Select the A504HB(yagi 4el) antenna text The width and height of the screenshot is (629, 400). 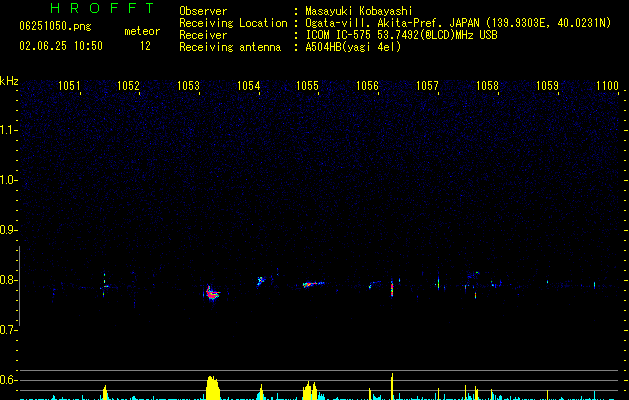click(353, 47)
